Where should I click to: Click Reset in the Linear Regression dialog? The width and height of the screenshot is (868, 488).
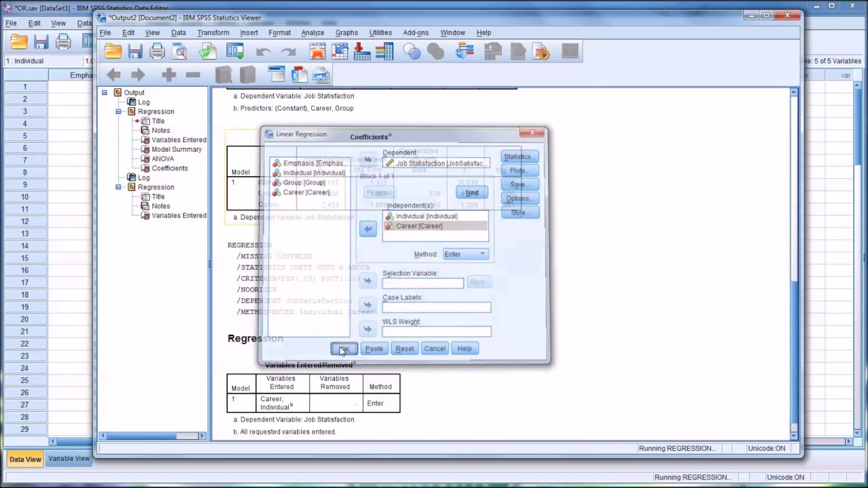click(x=404, y=348)
